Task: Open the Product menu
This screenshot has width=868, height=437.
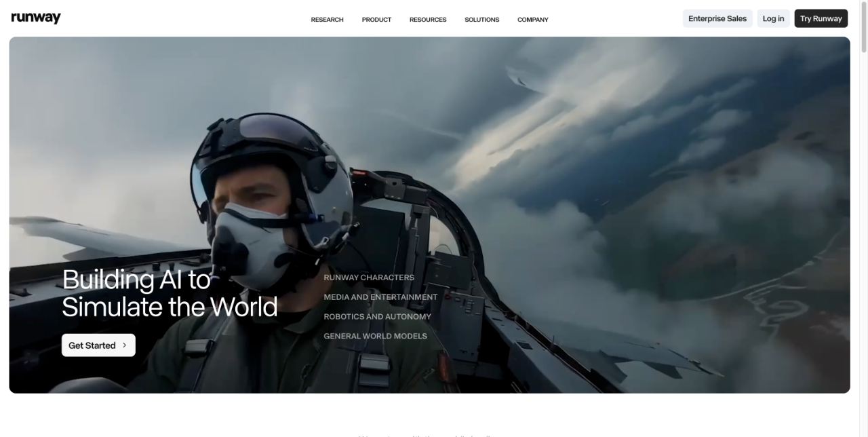Action: pyautogui.click(x=376, y=20)
